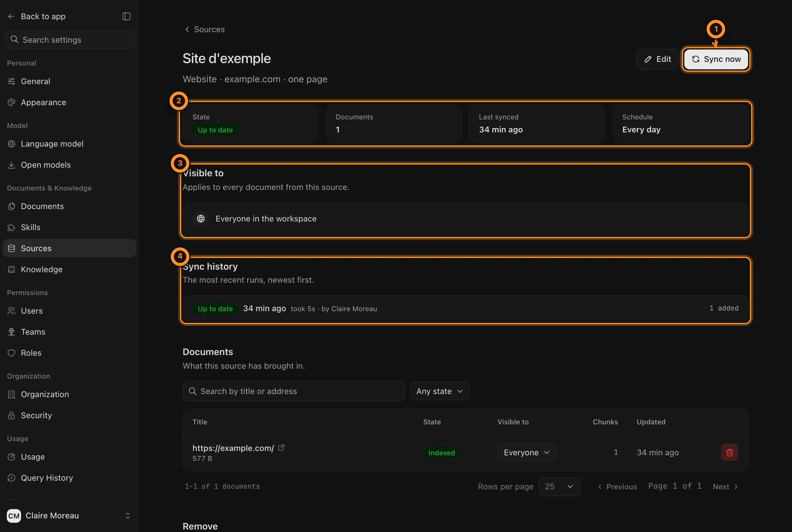The height and width of the screenshot is (532, 792).
Task: Focus the Search settings field
Action: point(70,40)
